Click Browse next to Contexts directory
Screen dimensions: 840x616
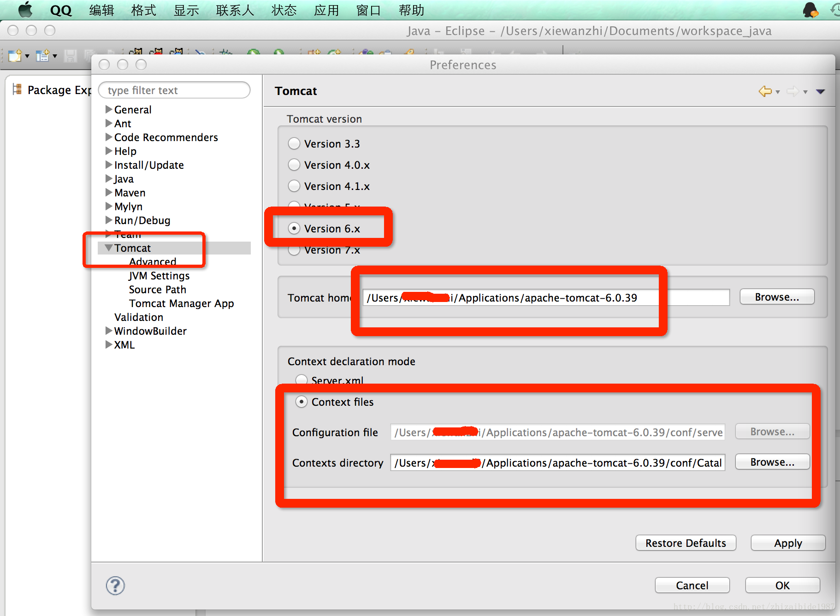pos(772,462)
